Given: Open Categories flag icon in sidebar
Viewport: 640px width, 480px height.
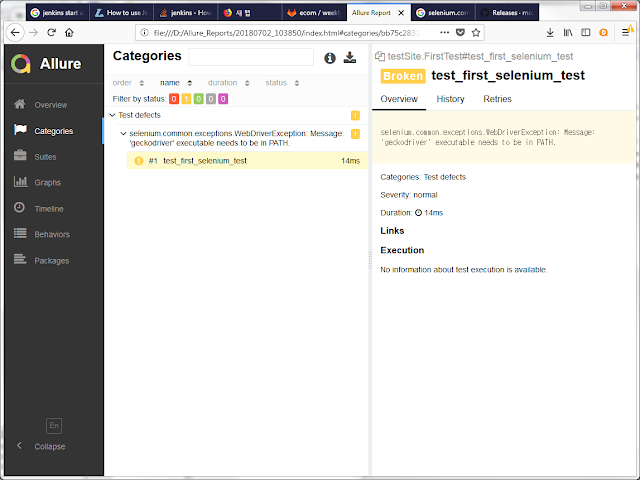Looking at the screenshot, I should (x=20, y=130).
